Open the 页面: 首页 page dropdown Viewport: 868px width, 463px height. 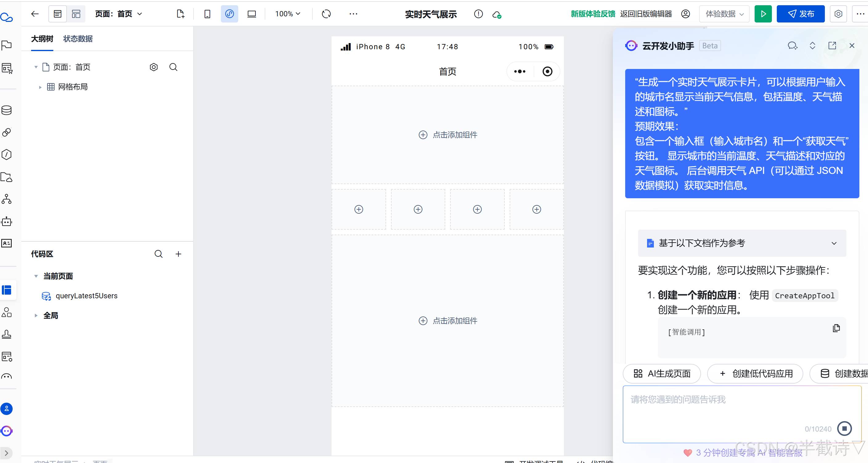[x=119, y=14]
